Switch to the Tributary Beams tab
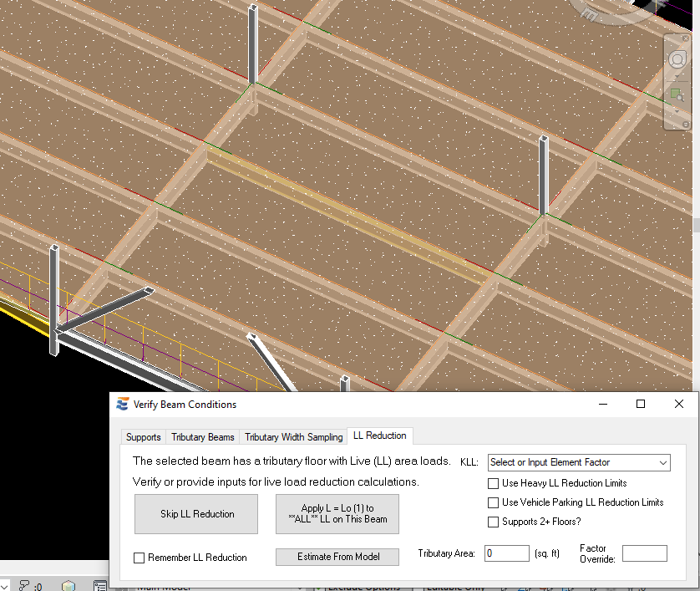 pos(203,437)
